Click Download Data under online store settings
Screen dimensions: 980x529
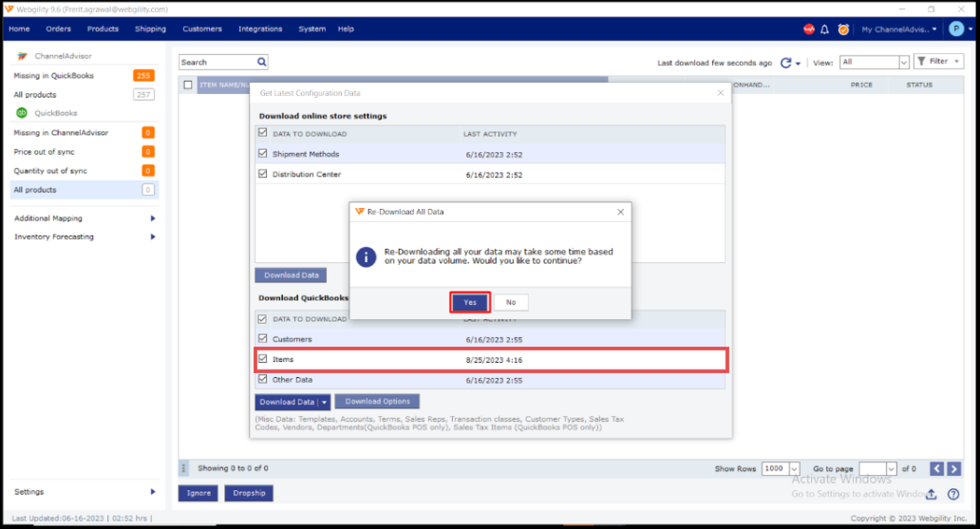pyautogui.click(x=291, y=275)
